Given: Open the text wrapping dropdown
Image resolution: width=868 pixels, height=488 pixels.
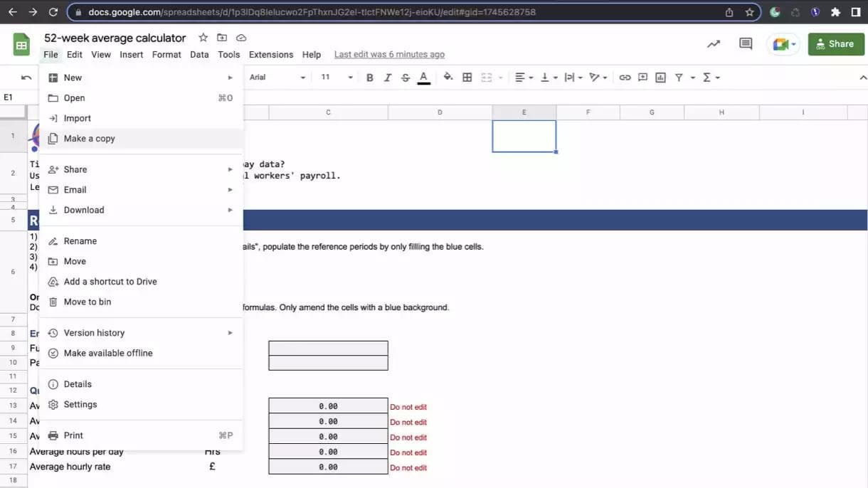Looking at the screenshot, I should [573, 77].
